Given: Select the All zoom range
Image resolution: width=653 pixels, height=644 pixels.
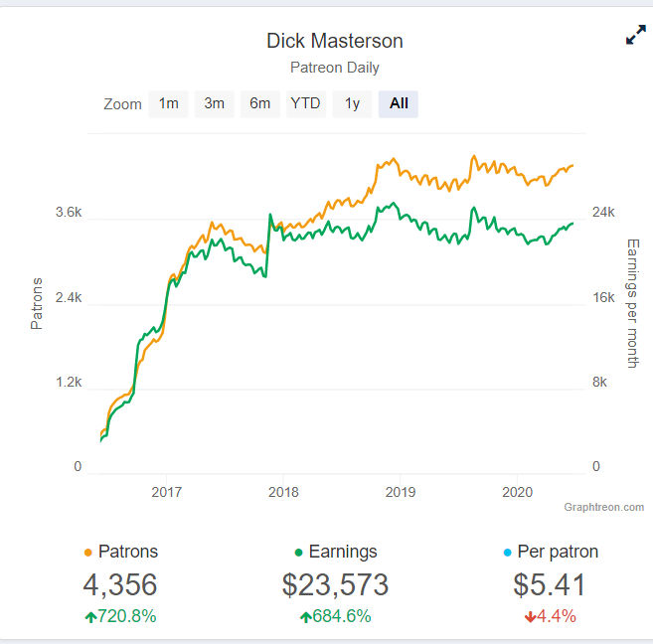Looking at the screenshot, I should click(x=399, y=103).
